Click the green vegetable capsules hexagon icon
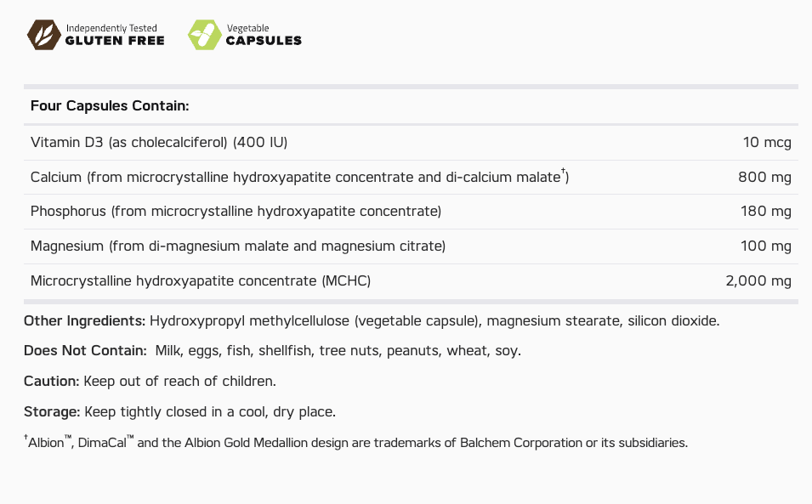 pos(204,35)
